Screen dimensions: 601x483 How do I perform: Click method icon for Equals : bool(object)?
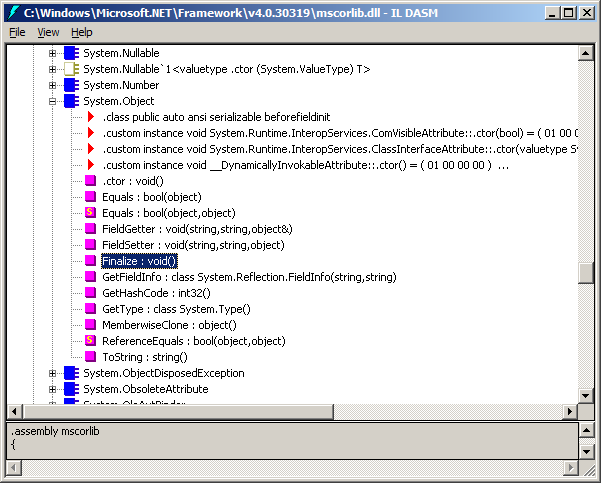[90, 197]
